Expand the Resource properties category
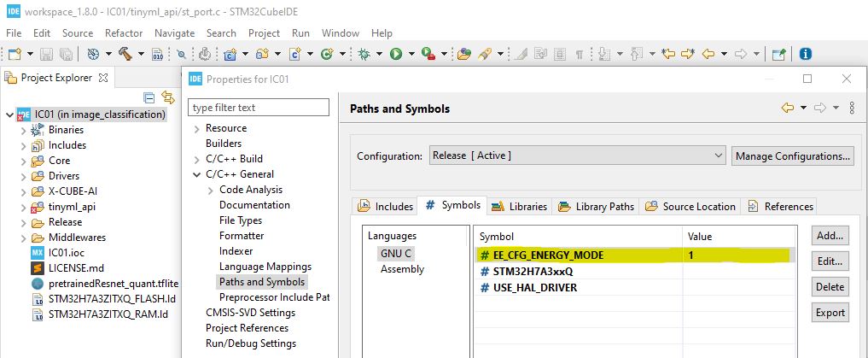868x358 pixels. point(197,129)
